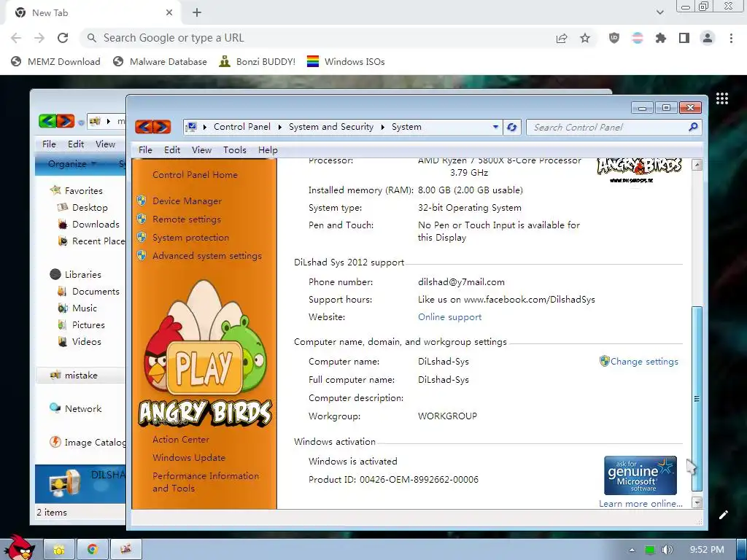Open the MEMZ Download bookmark
The height and width of the screenshot is (560, 747).
[x=55, y=61]
